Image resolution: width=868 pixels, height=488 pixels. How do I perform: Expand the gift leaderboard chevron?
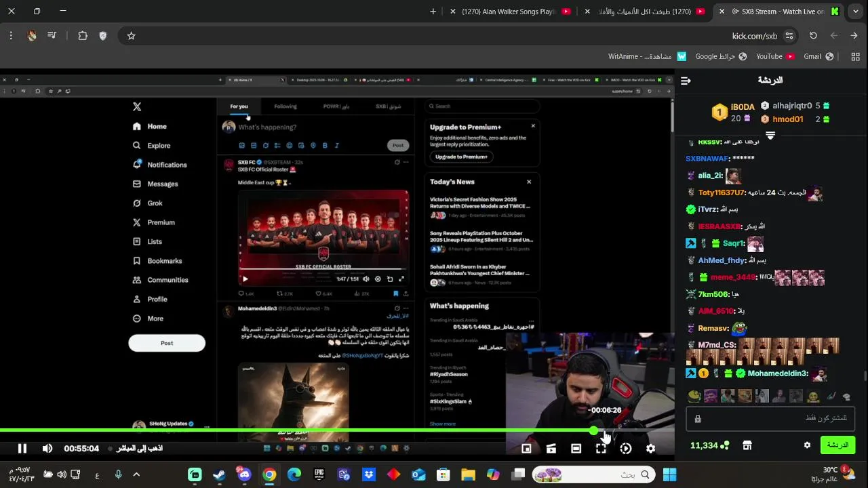770,136
